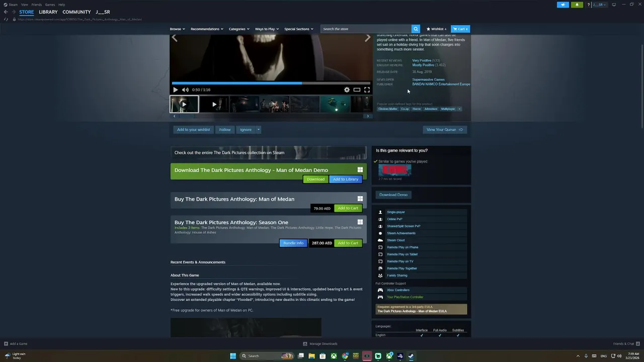The width and height of the screenshot is (644, 362).
Task: Play the trailer video
Action: click(175, 89)
